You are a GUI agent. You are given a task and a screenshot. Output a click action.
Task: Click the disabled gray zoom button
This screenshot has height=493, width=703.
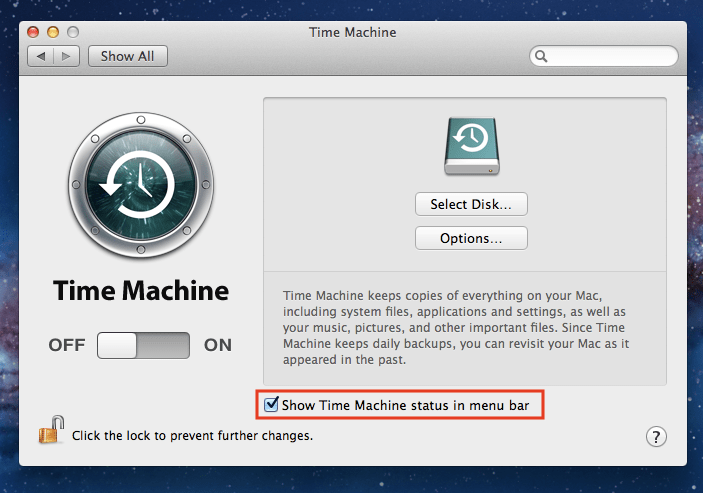pyautogui.click(x=73, y=32)
